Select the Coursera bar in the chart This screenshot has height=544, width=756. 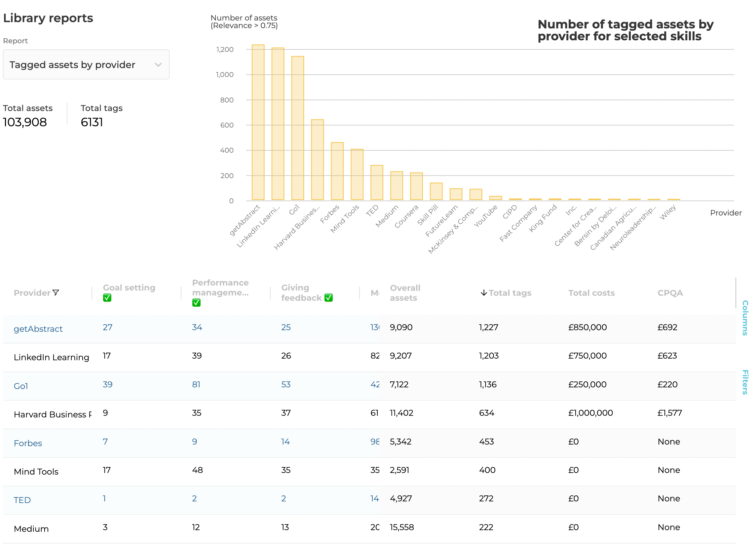416,186
